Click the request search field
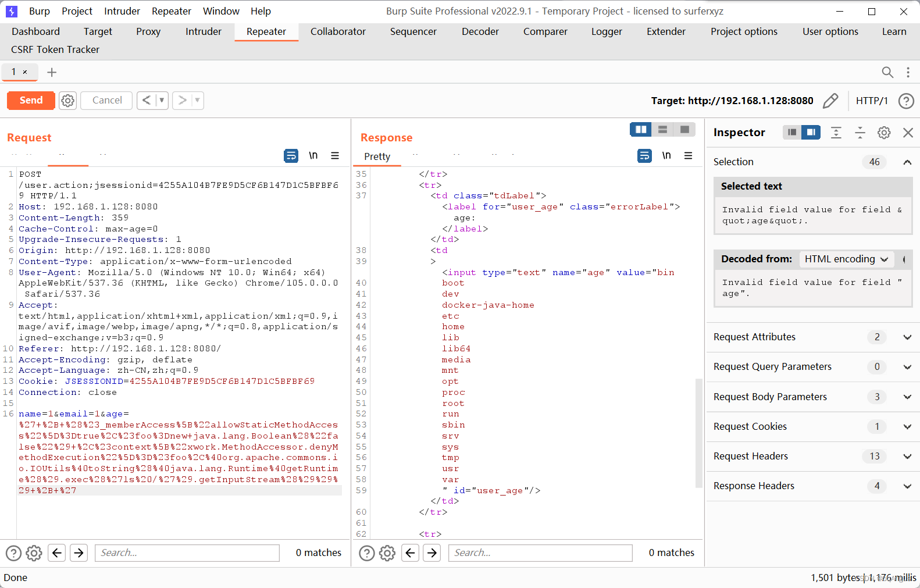Screen dimensions: 920x588 pos(187,553)
